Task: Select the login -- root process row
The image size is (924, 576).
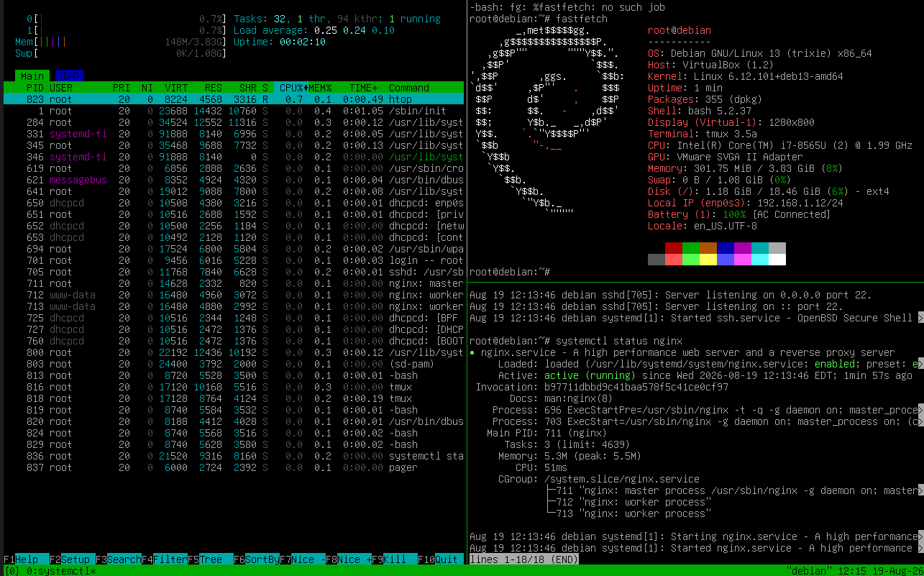Action: pos(234,260)
